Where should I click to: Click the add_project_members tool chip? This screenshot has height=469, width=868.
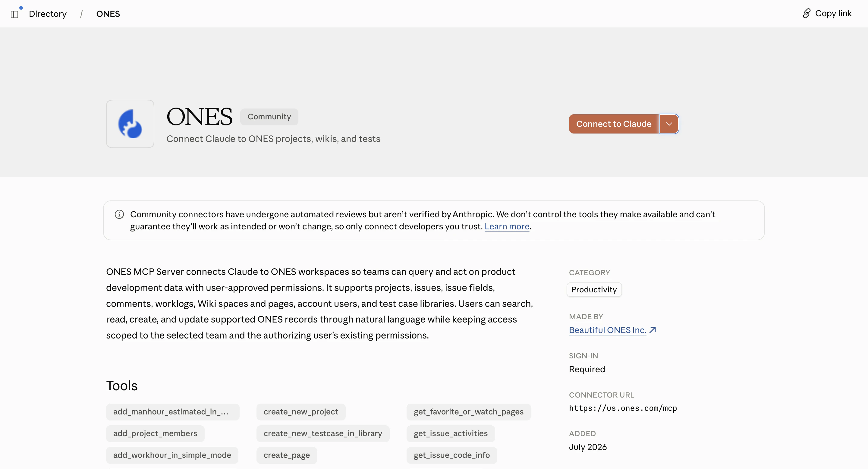(155, 434)
